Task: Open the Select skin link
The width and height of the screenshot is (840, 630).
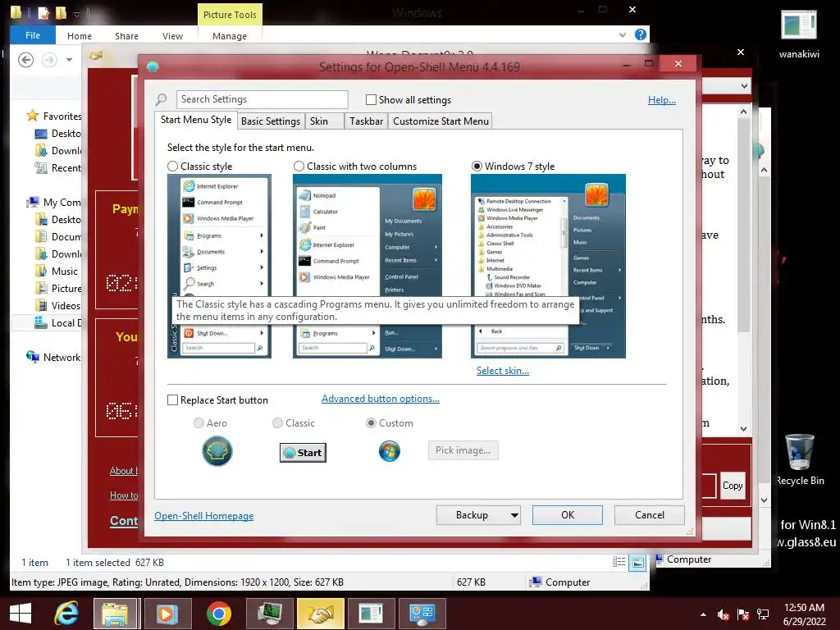Action: (x=503, y=371)
